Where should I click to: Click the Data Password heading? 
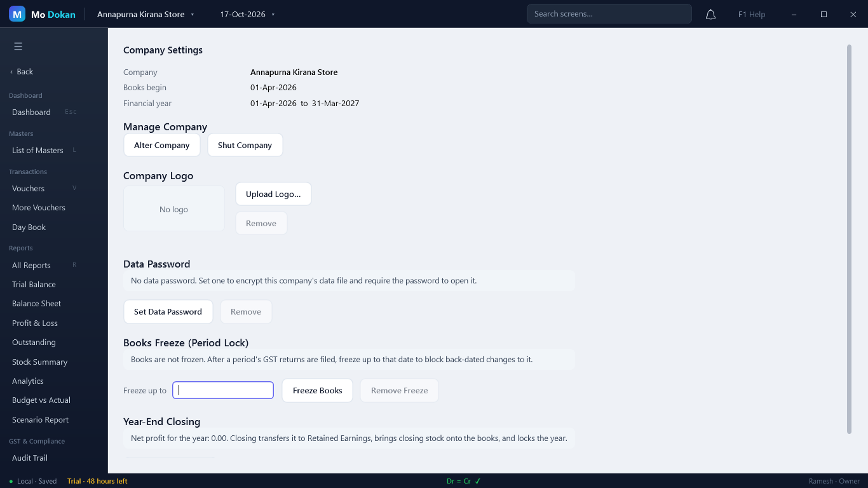156,264
